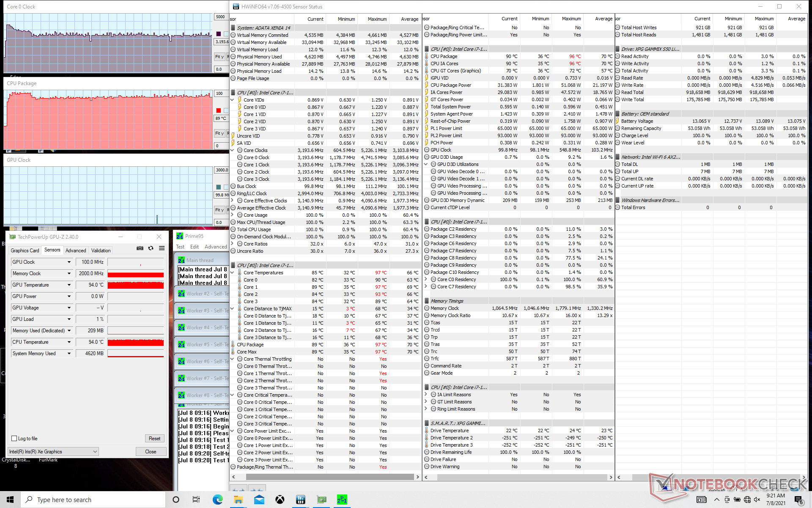Image resolution: width=812 pixels, height=508 pixels.
Task: Open the notification center icon
Action: coord(798,500)
